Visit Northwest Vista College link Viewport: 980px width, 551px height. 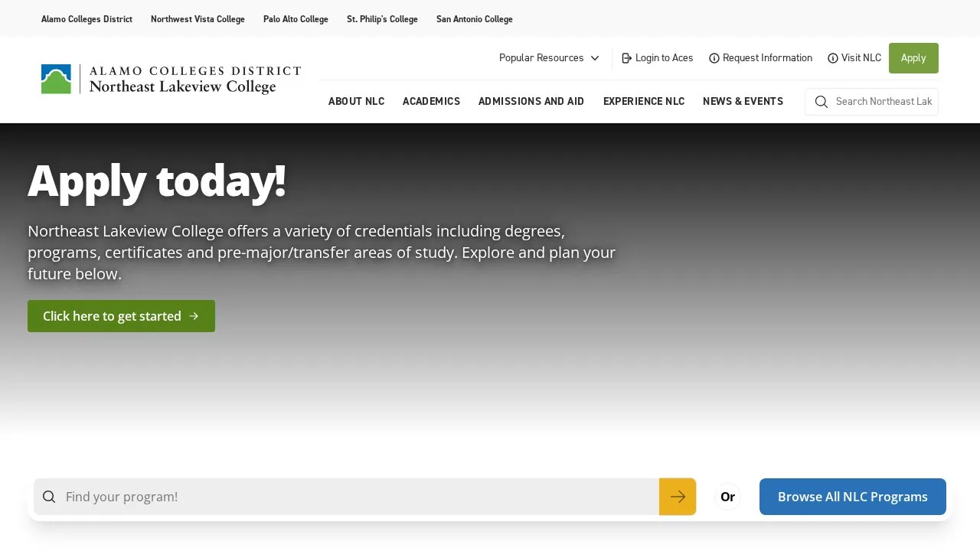coord(198,19)
